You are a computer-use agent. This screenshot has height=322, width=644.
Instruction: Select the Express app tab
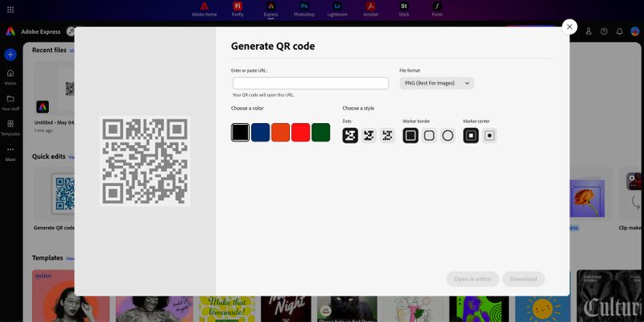point(270,10)
